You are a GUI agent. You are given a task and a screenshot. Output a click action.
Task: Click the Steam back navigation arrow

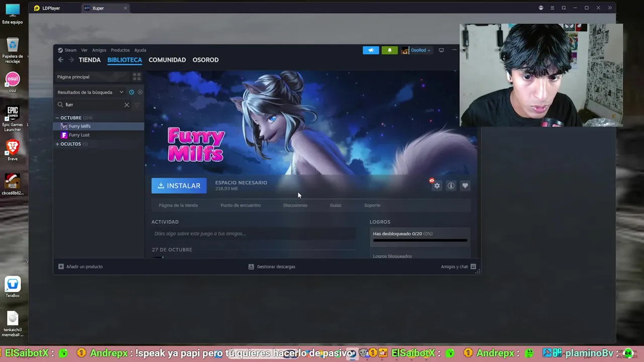(60, 60)
